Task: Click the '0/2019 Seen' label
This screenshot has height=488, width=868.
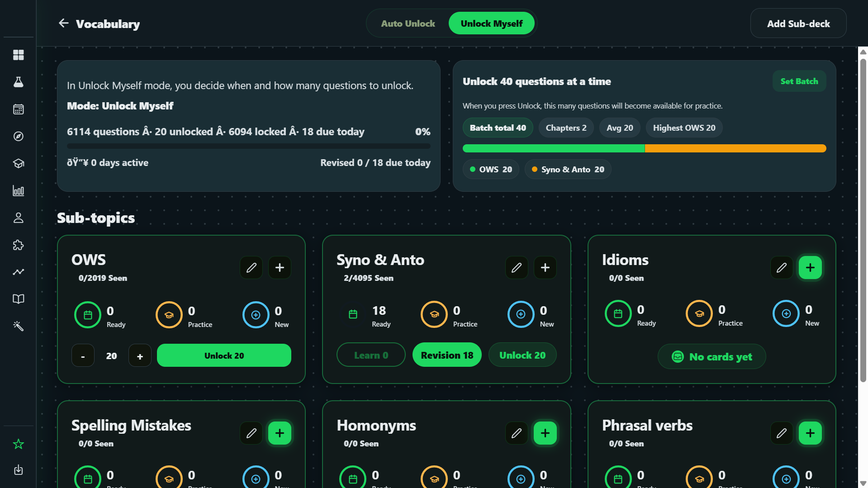Action: [103, 278]
